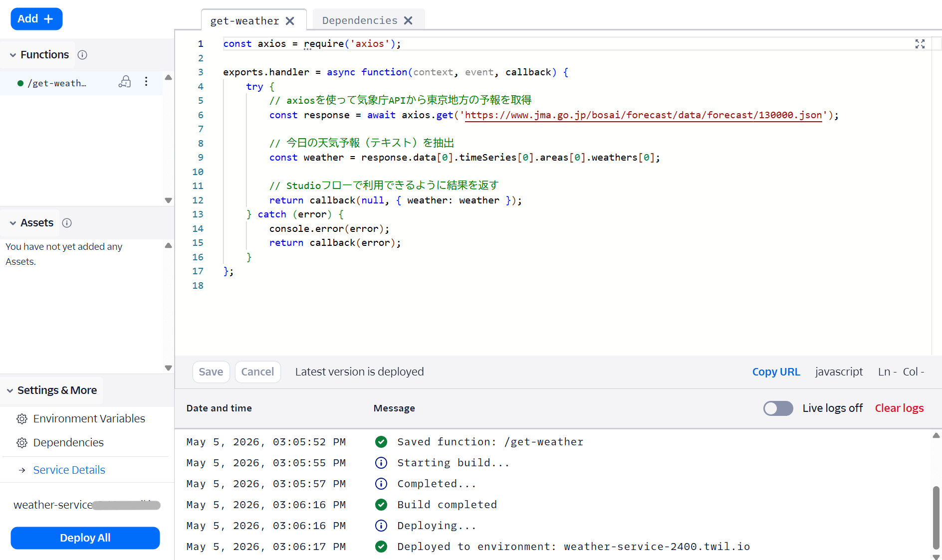The height and width of the screenshot is (560, 942).
Task: Open the three-dot menu for /get-weather
Action: point(146,82)
